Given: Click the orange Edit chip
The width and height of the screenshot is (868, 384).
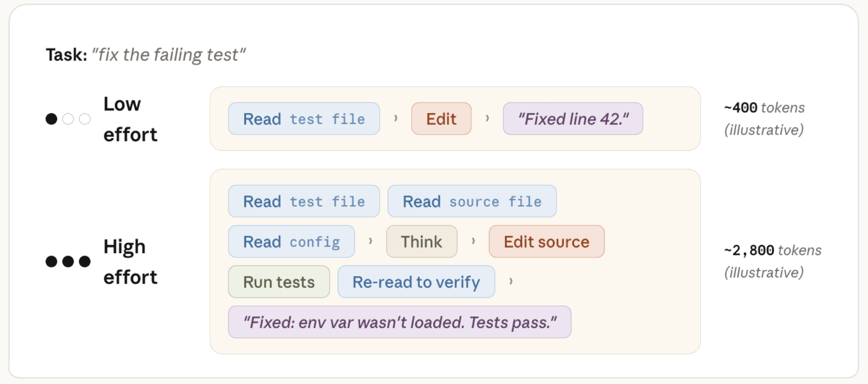Looking at the screenshot, I should point(441,118).
